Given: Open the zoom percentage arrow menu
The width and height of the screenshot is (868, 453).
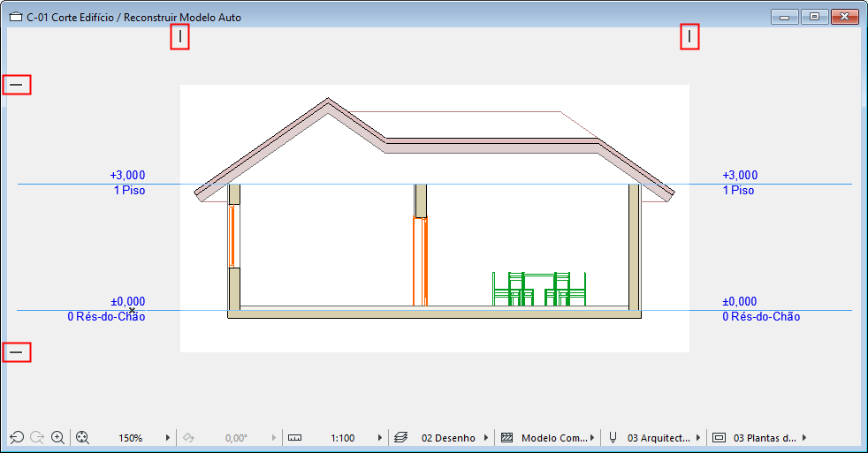Looking at the screenshot, I should 168,437.
